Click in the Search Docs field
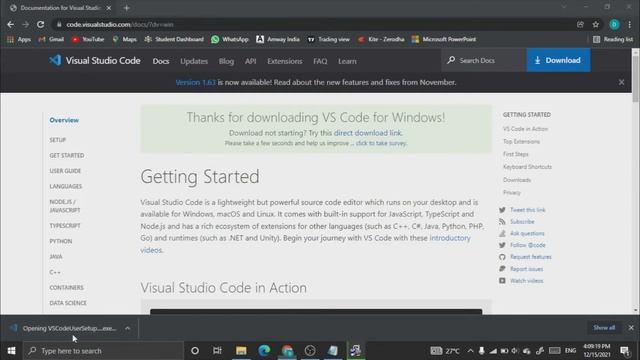The height and width of the screenshot is (360, 640). (x=484, y=60)
